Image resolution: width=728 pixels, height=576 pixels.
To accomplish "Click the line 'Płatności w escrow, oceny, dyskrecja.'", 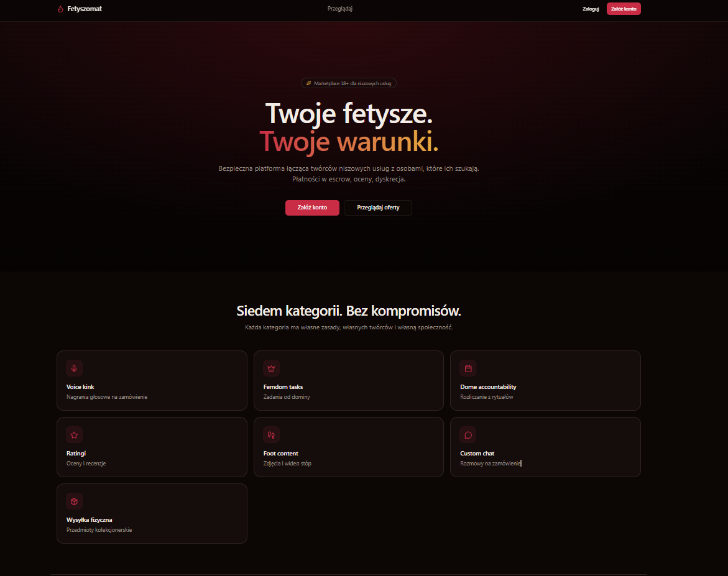I will pyautogui.click(x=349, y=179).
